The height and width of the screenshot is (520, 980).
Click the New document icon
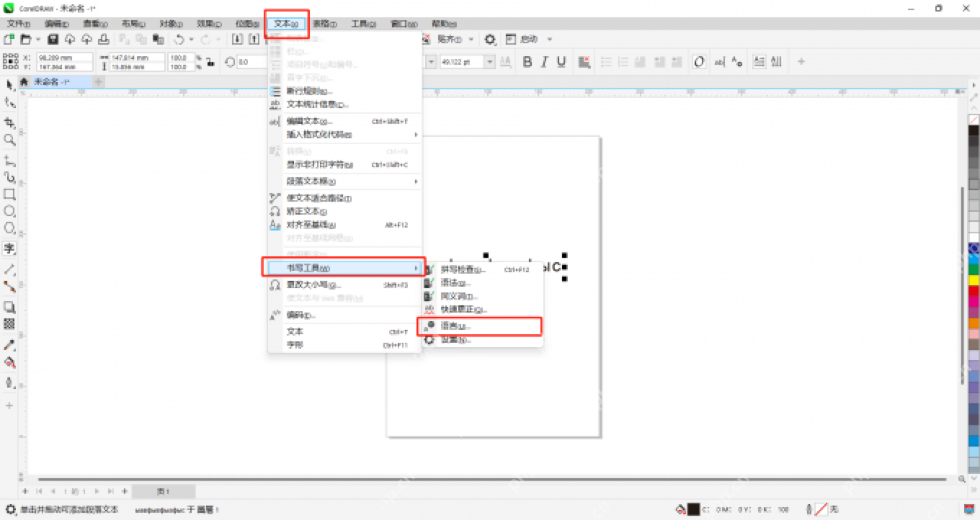(x=9, y=39)
